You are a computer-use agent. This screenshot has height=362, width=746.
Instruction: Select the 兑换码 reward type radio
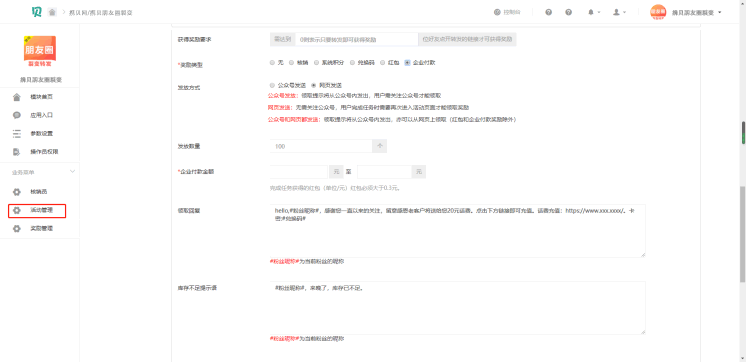click(x=353, y=62)
